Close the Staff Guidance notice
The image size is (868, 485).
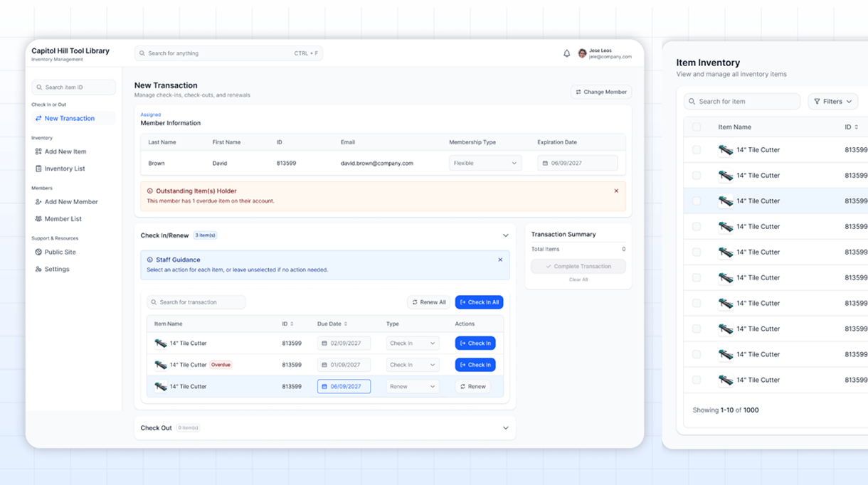[500, 260]
